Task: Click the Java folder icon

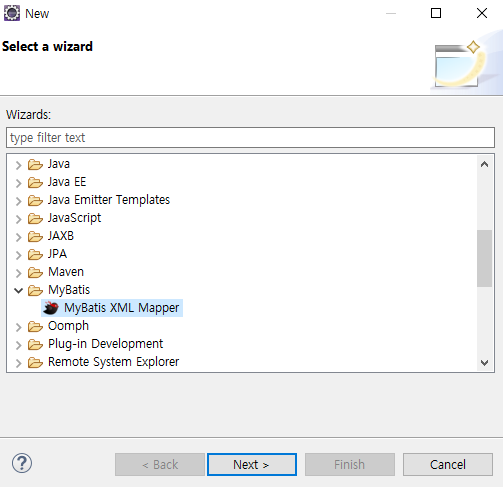Action: (35, 164)
